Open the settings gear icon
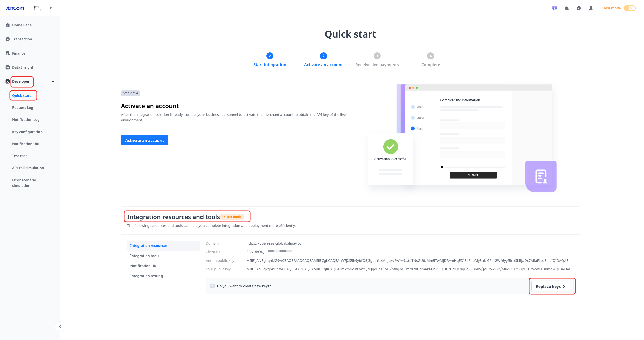644x340 pixels. click(579, 8)
